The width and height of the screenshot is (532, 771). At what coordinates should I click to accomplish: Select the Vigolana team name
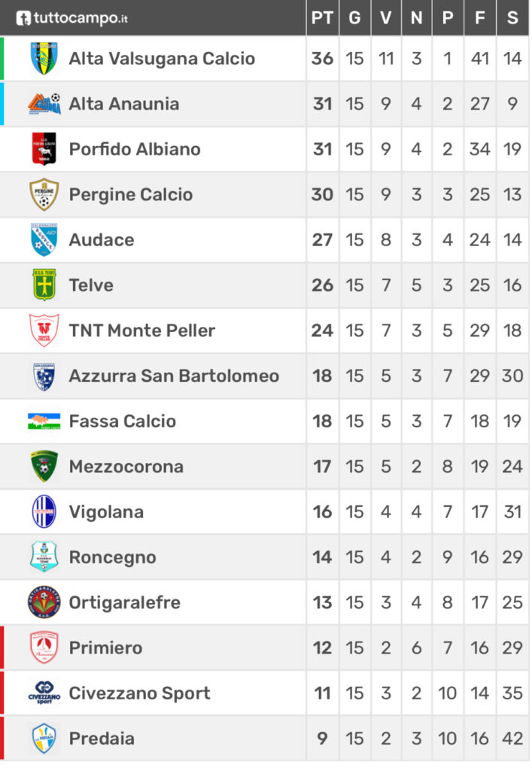107,512
